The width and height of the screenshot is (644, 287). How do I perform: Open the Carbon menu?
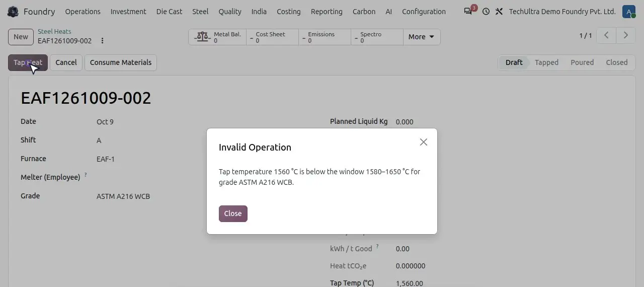[364, 12]
